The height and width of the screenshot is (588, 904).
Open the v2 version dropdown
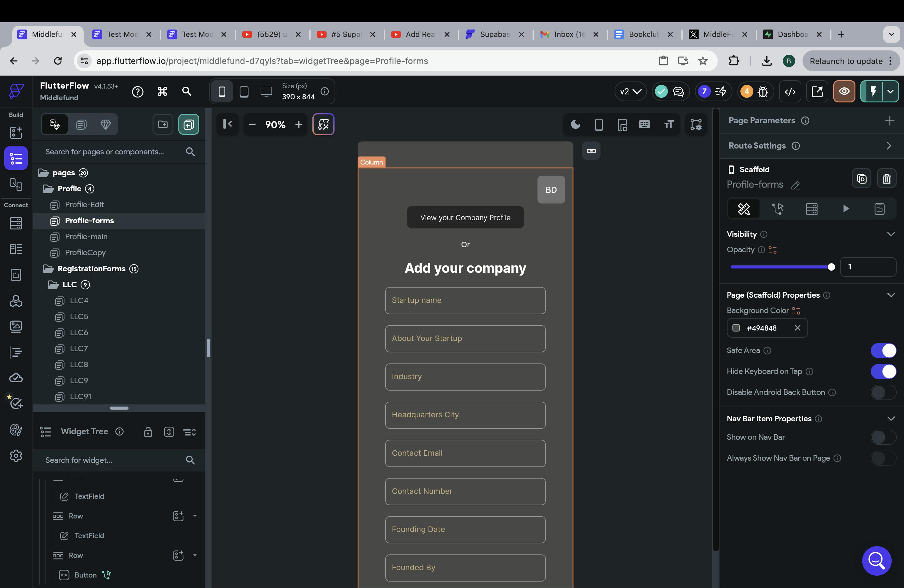[x=630, y=92]
